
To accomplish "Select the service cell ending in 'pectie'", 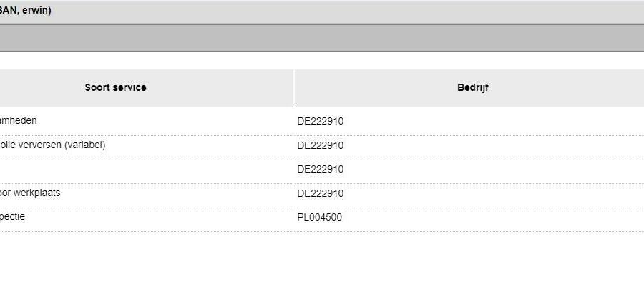I will click(12, 217).
